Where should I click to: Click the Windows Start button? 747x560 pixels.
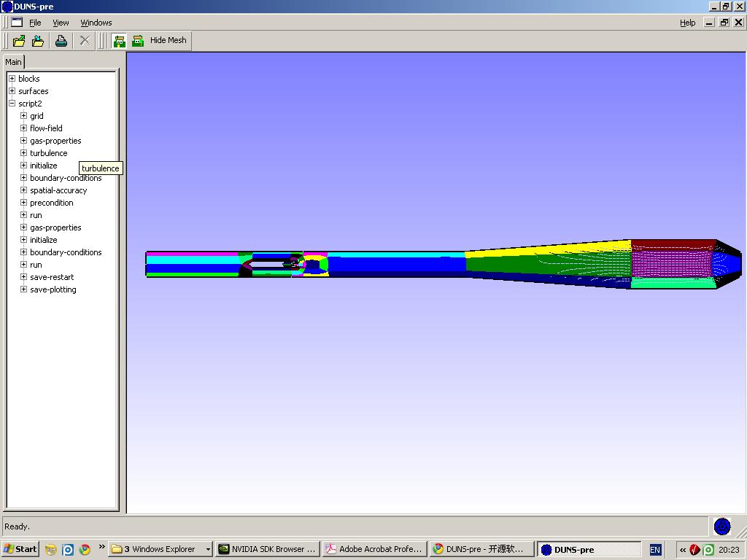coord(20,549)
